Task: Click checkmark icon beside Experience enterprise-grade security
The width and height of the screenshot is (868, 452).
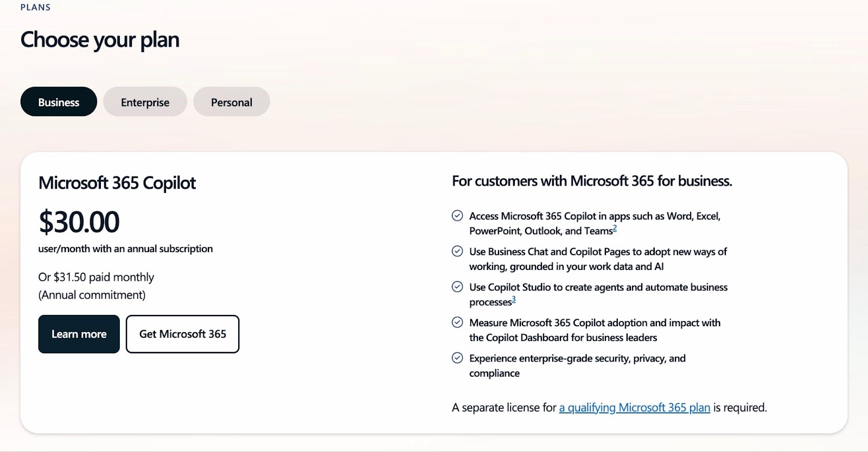Action: (457, 358)
